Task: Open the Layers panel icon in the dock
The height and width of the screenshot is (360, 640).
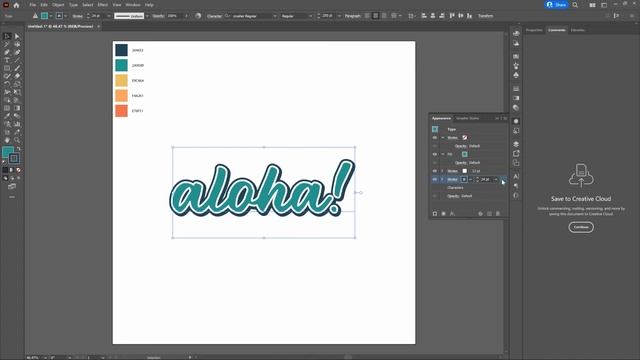Action: tap(516, 144)
